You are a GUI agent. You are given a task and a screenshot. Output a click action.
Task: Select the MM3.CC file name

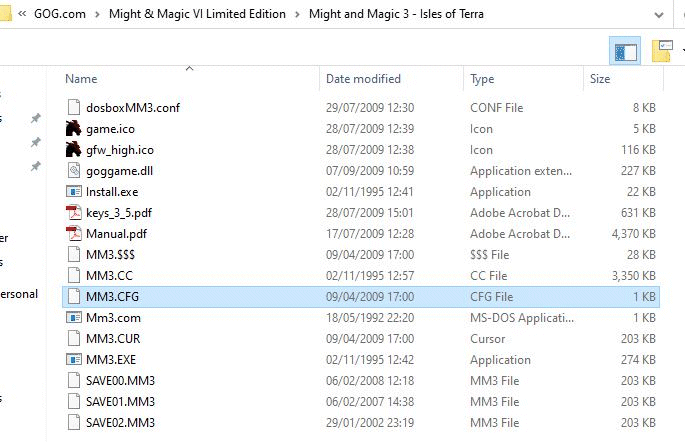109,275
